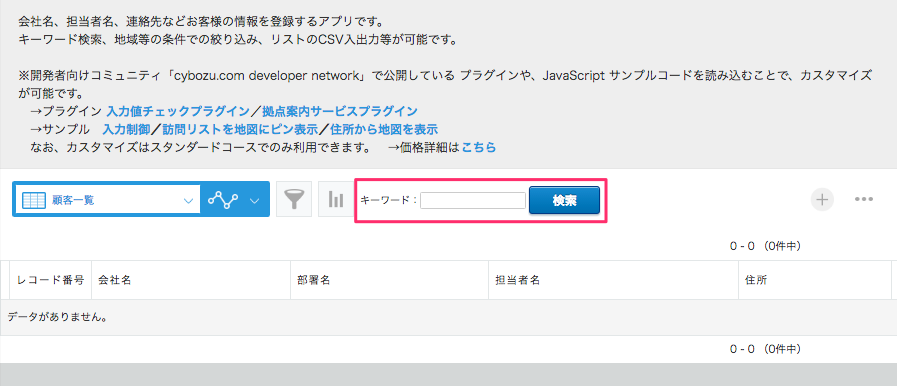Click the 会社名 column header
Screen dimensions: 897x386
(191, 280)
